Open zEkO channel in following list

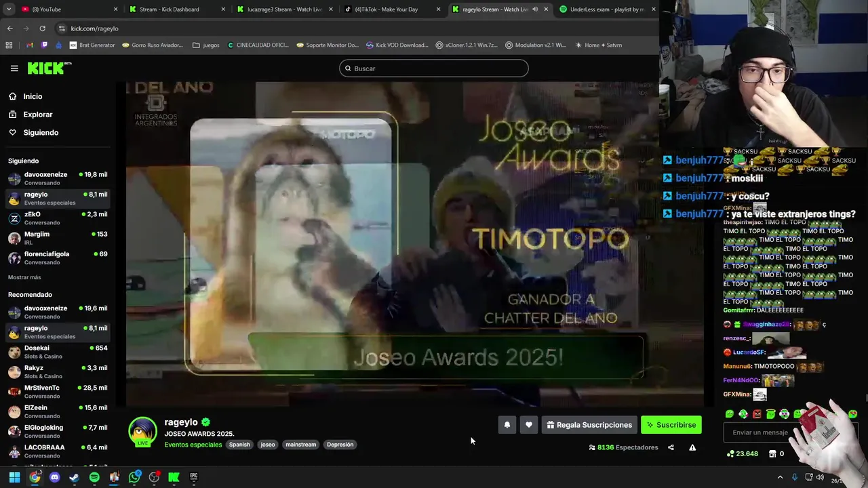click(x=58, y=218)
